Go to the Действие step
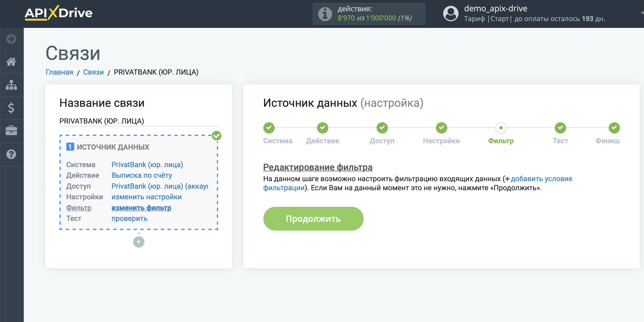 pyautogui.click(x=322, y=128)
